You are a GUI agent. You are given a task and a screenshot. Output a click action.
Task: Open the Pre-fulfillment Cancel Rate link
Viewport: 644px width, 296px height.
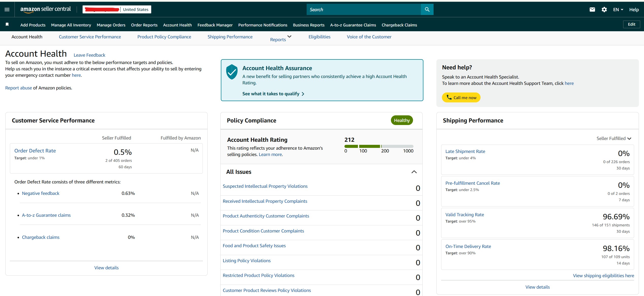click(472, 183)
